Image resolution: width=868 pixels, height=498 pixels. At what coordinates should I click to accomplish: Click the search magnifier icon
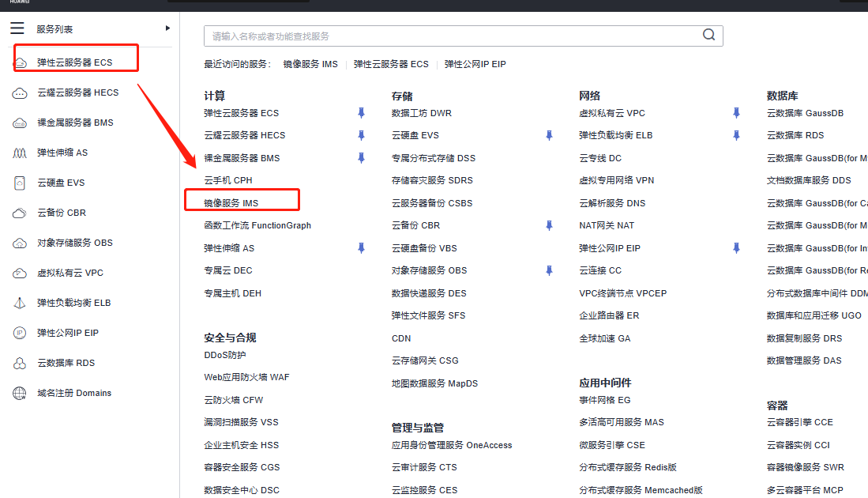point(708,35)
